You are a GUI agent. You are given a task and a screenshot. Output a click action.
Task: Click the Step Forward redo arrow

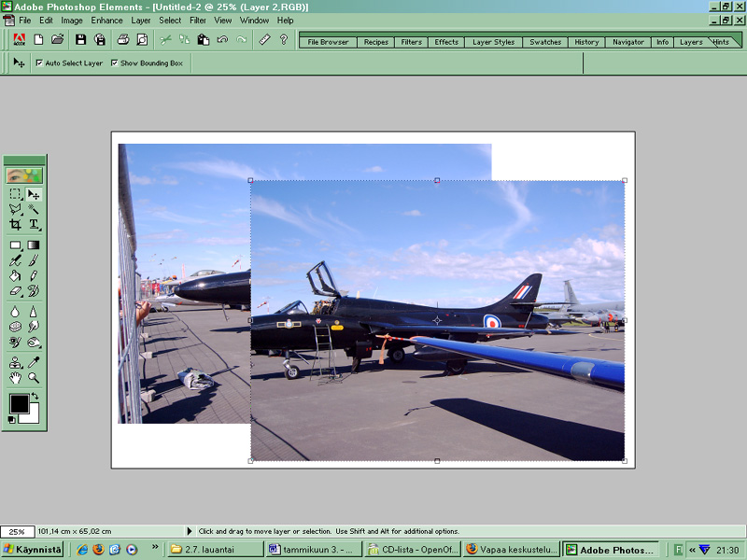coord(242,39)
